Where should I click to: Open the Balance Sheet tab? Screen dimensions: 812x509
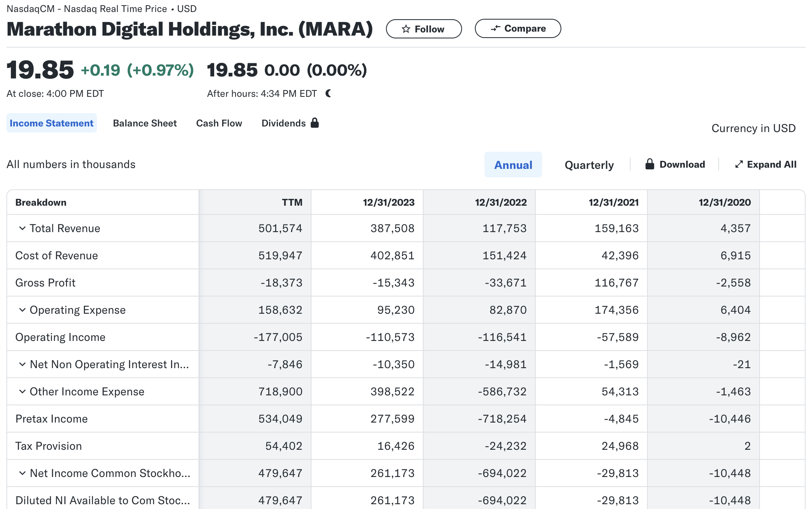145,123
